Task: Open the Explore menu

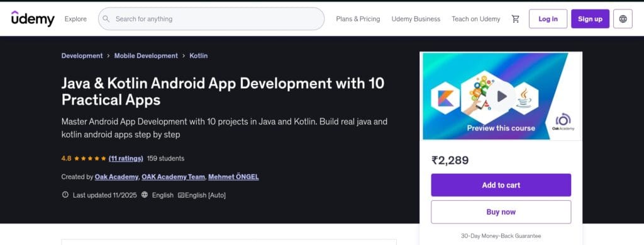Action: click(75, 19)
